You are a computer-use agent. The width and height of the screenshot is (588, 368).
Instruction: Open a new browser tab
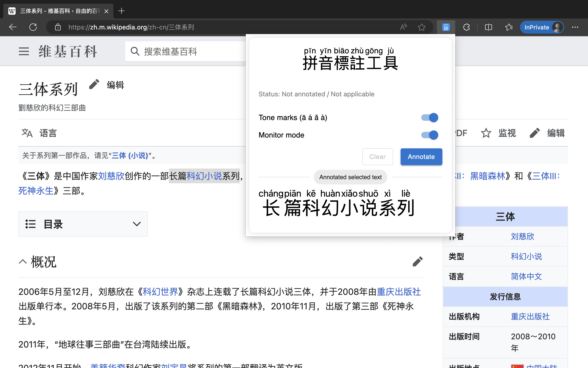coord(121,11)
